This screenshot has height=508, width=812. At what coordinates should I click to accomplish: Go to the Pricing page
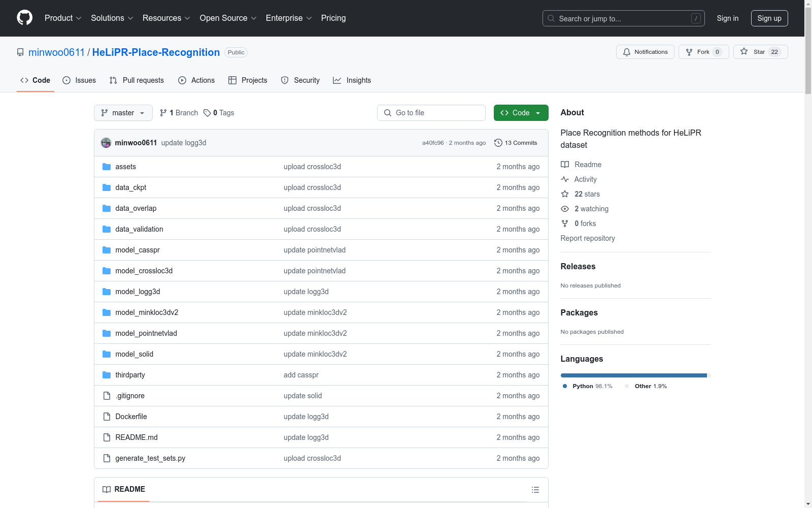[333, 18]
